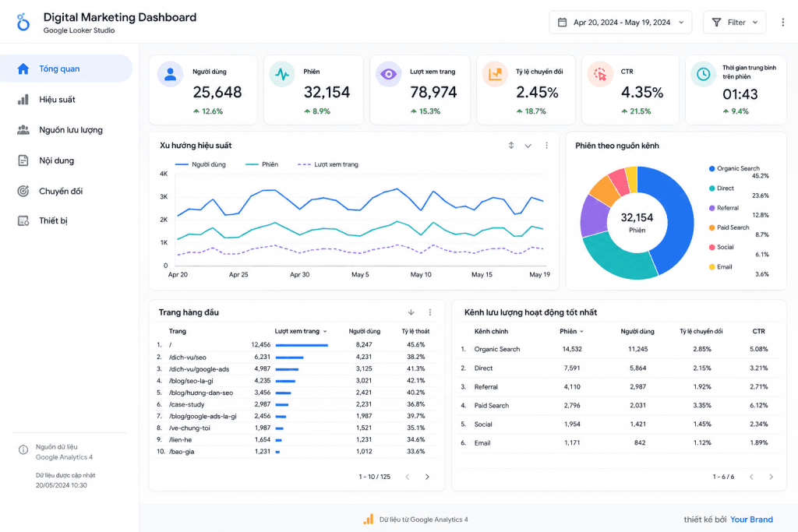Select the Tổng quan menu item
Viewport: 798px width, 532px height.
click(66, 69)
